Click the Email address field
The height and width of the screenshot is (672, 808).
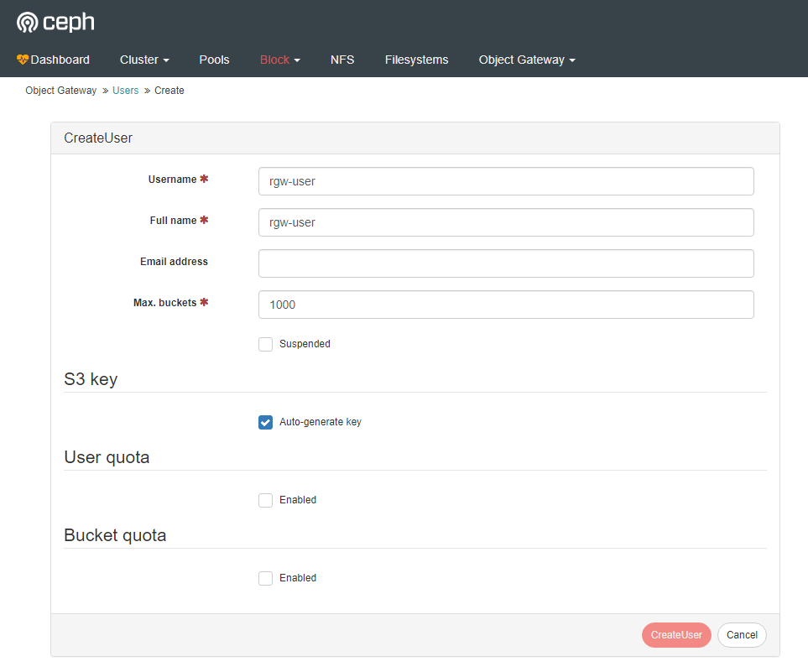505,263
